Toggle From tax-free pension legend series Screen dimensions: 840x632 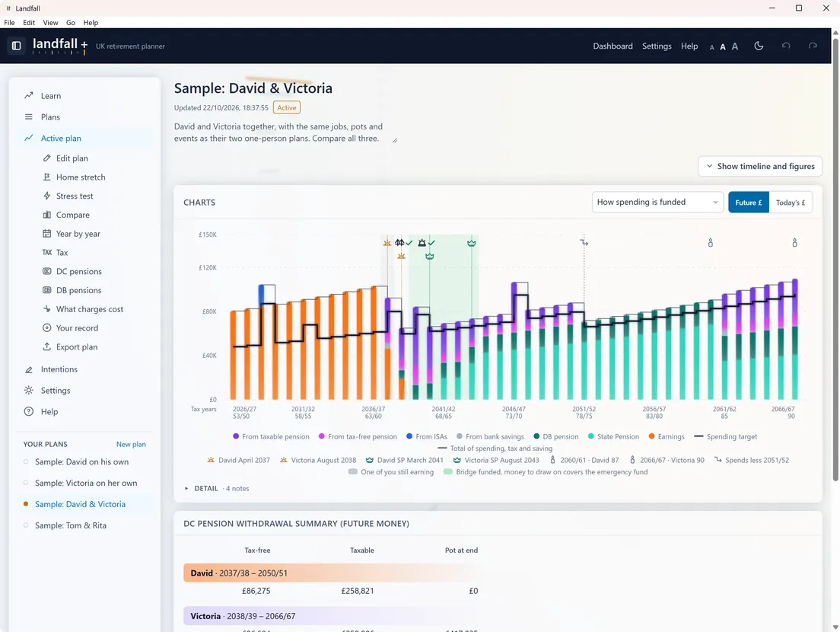coord(358,436)
